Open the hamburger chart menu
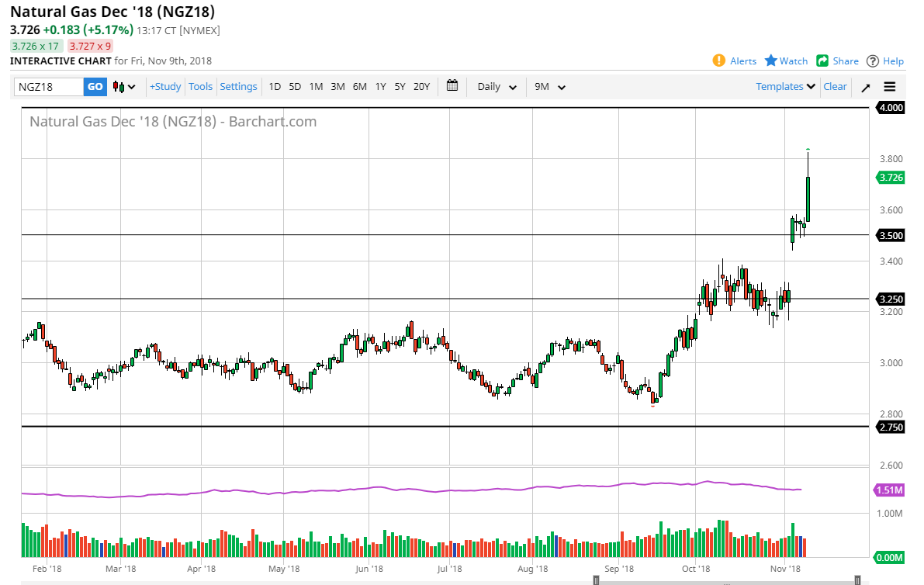 [888, 86]
